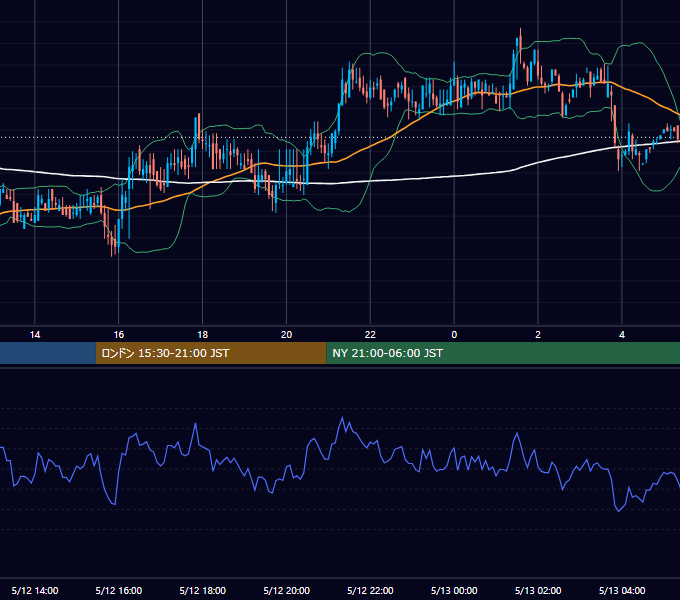Click the 5/12 14:00 date label
This screenshot has height=600, width=680.
pyautogui.click(x=35, y=590)
